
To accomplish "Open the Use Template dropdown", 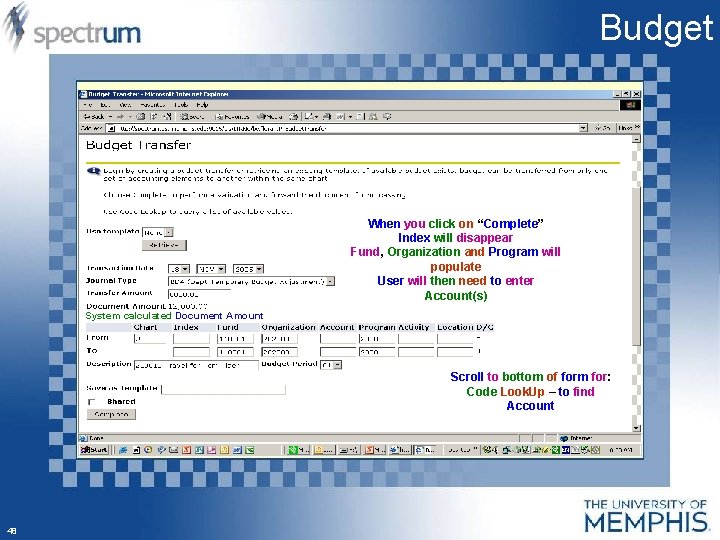I will tap(169, 232).
